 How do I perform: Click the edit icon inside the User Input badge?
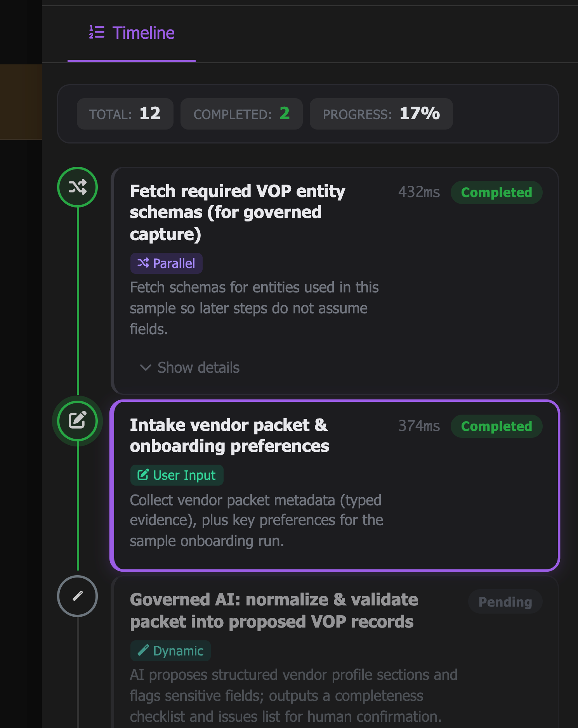(x=142, y=475)
